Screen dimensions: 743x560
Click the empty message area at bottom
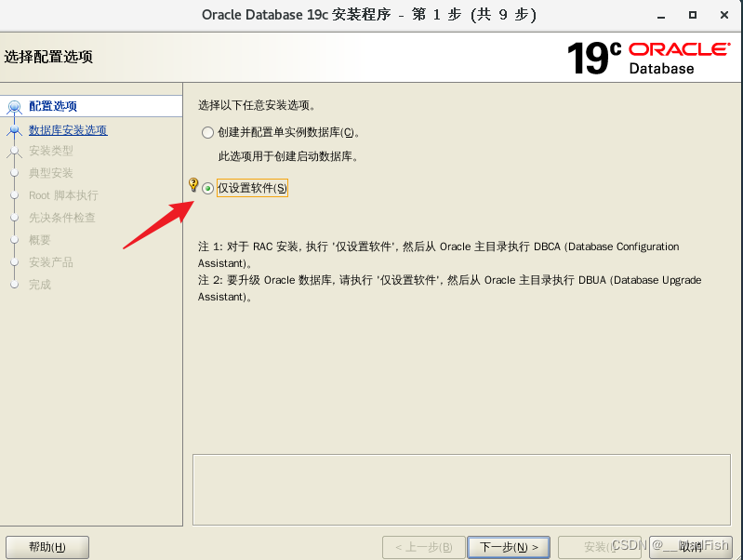point(461,490)
